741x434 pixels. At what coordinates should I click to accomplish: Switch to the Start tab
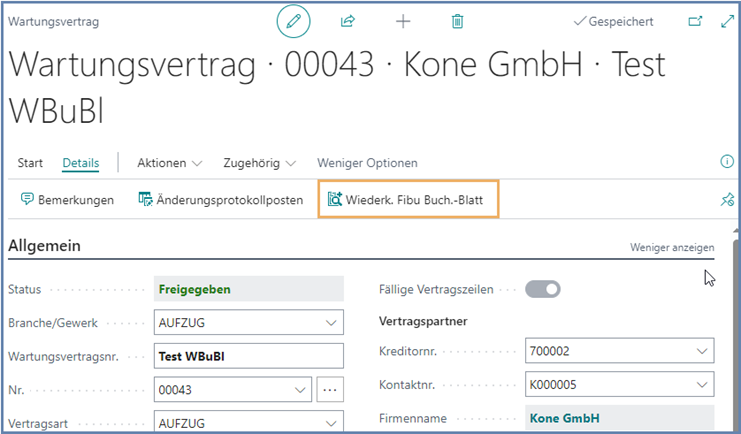click(x=30, y=163)
